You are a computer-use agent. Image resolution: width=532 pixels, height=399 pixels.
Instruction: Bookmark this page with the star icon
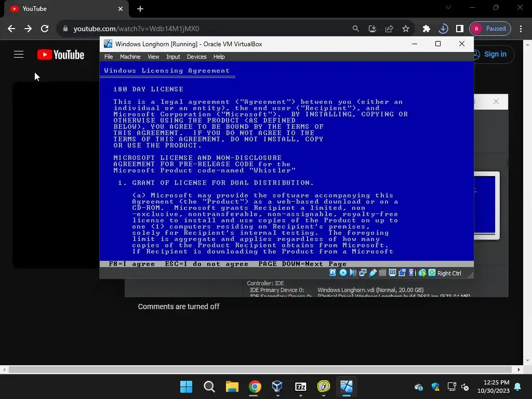(405, 29)
